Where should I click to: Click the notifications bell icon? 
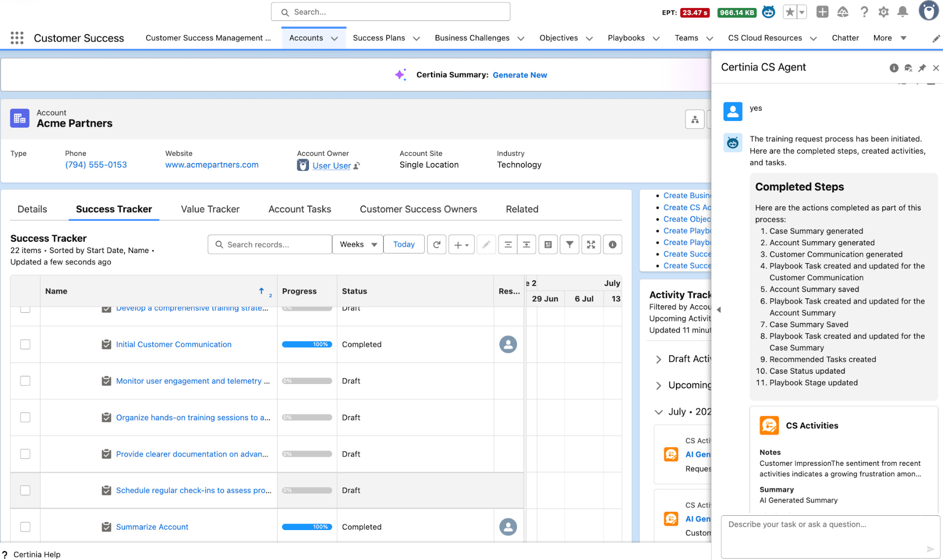[902, 12]
